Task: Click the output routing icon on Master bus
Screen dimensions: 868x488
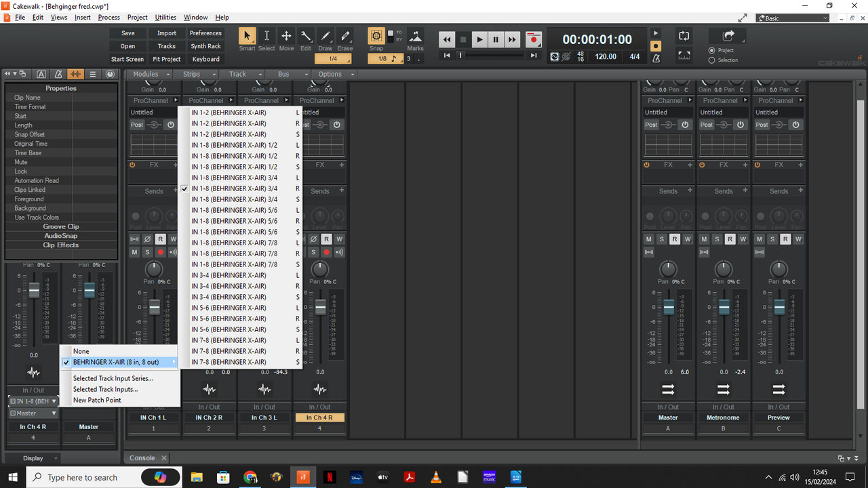Action: click(668, 389)
